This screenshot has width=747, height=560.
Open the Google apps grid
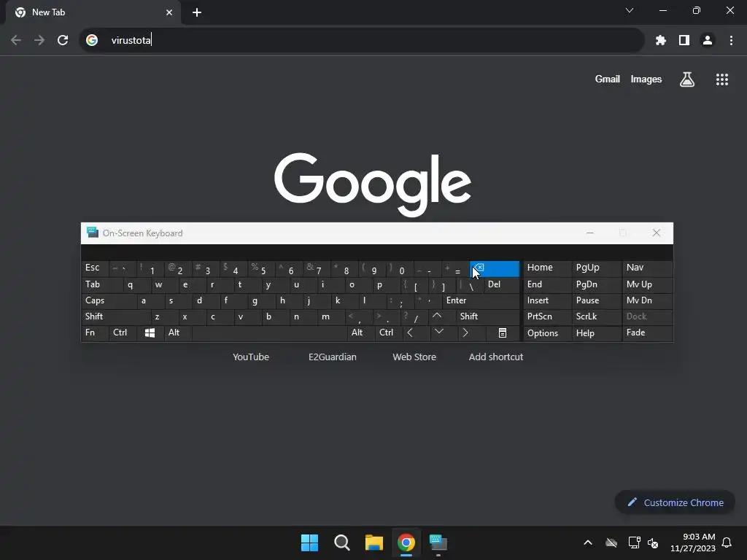(722, 79)
